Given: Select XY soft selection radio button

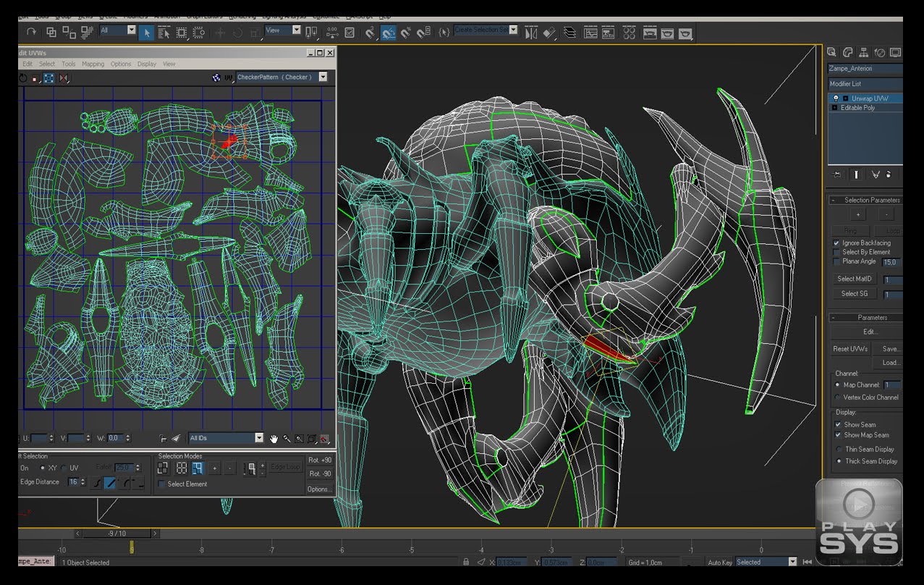Looking at the screenshot, I should (x=42, y=468).
